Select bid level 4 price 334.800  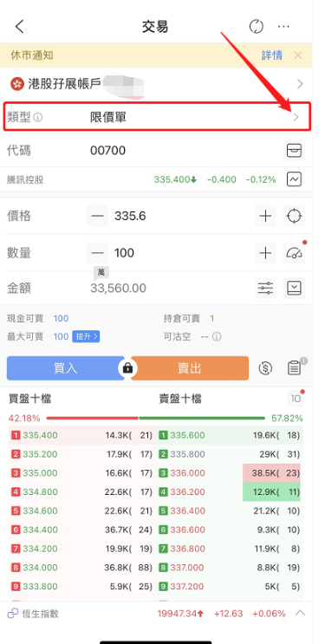[x=40, y=492]
